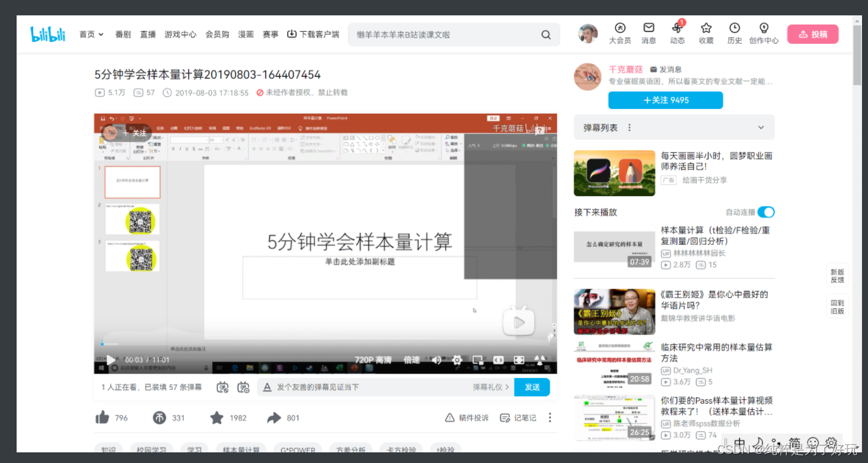Screen dimensions: 868x463
Task: Open danmaku settings icon
Action: coord(243,387)
